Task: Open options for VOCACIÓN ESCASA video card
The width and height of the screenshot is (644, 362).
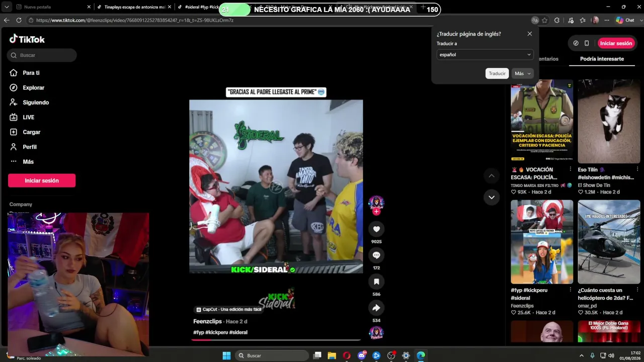Action: 570,169
